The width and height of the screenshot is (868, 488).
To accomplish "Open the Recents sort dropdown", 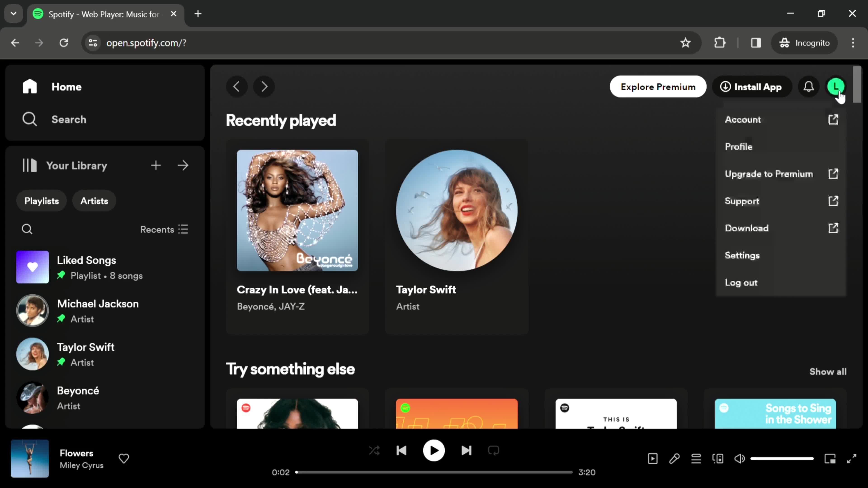I will [x=164, y=229].
